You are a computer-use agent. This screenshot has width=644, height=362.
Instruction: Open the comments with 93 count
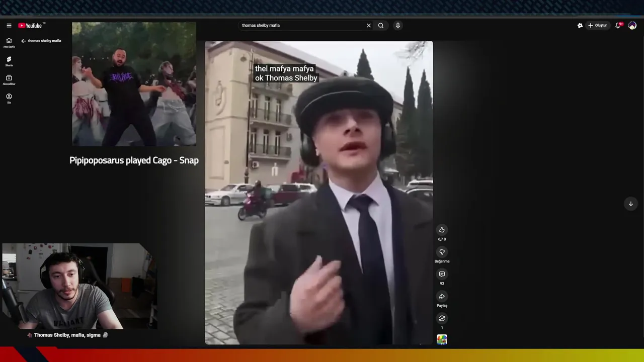[x=442, y=274]
